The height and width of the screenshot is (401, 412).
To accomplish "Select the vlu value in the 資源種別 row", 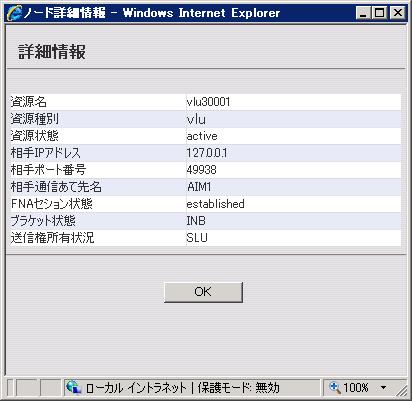I will pos(196,119).
